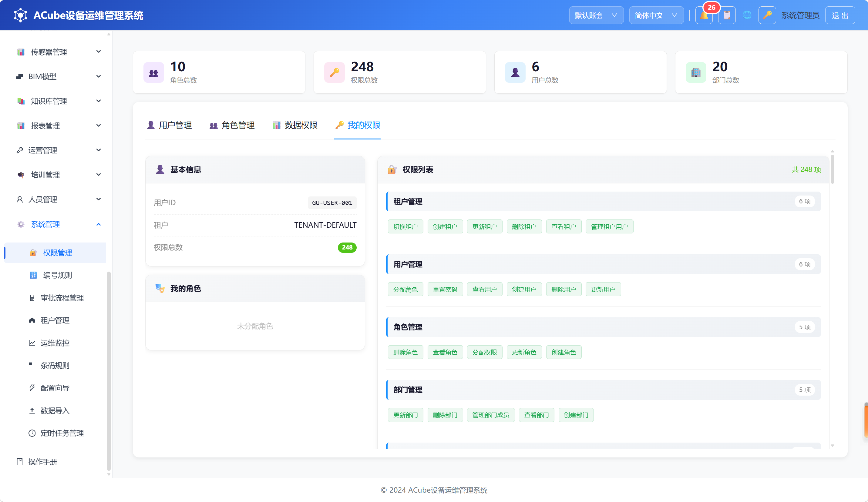Click the 分配权限 permission tag

[x=484, y=352]
